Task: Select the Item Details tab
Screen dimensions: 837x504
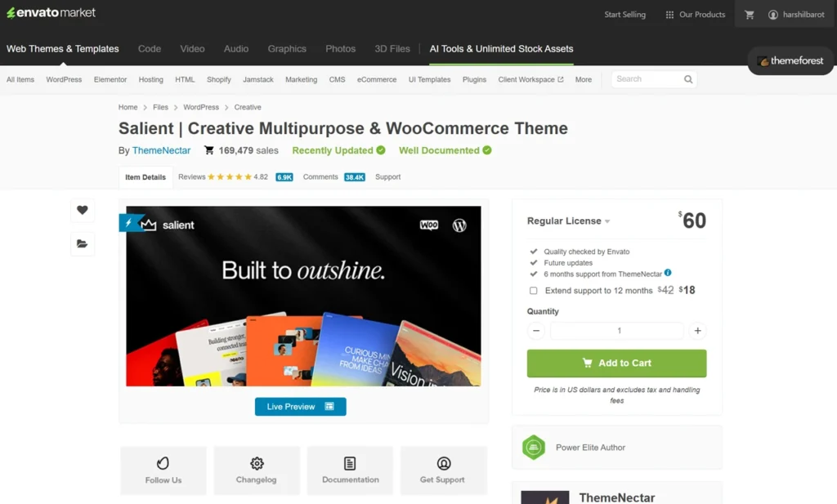Action: coord(145,177)
